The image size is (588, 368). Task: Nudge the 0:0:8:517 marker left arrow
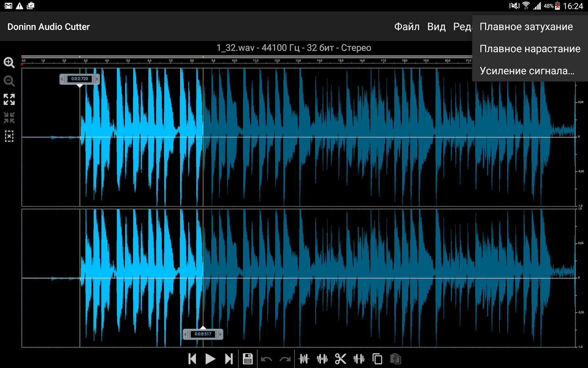(186, 334)
